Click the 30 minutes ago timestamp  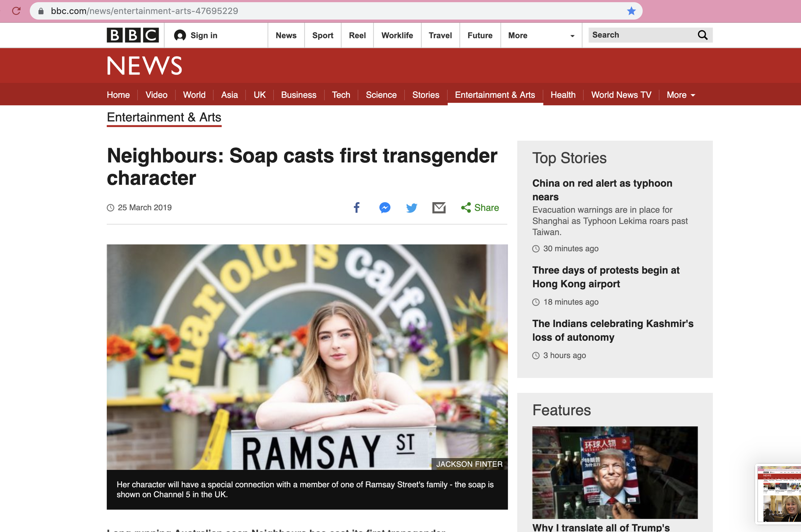click(x=570, y=249)
